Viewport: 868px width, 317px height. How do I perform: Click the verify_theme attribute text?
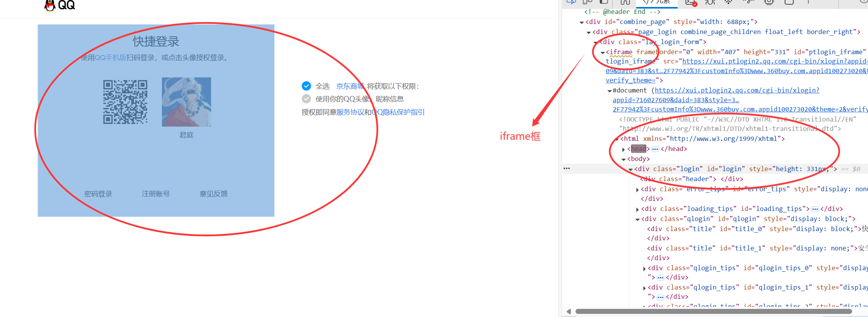pyautogui.click(x=631, y=80)
